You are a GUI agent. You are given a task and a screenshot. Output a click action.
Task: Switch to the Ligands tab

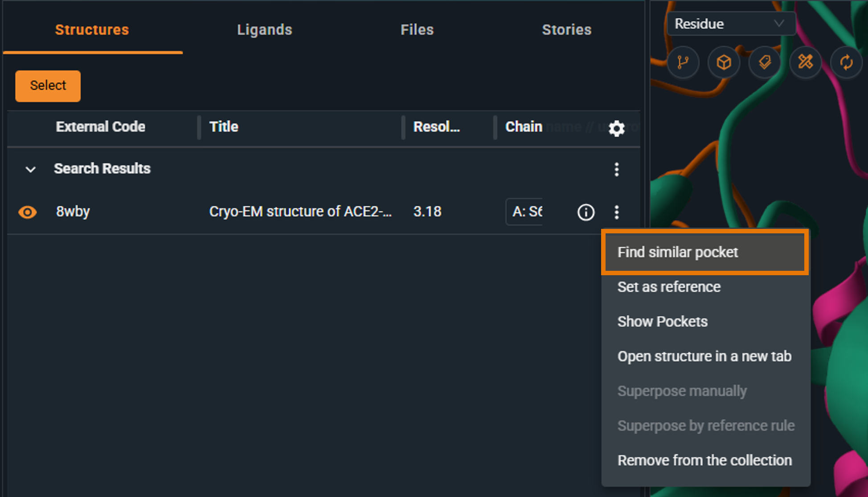pyautogui.click(x=264, y=29)
